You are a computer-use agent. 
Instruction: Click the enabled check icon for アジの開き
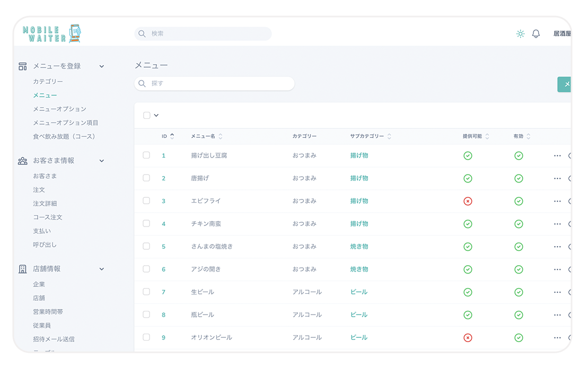519,269
